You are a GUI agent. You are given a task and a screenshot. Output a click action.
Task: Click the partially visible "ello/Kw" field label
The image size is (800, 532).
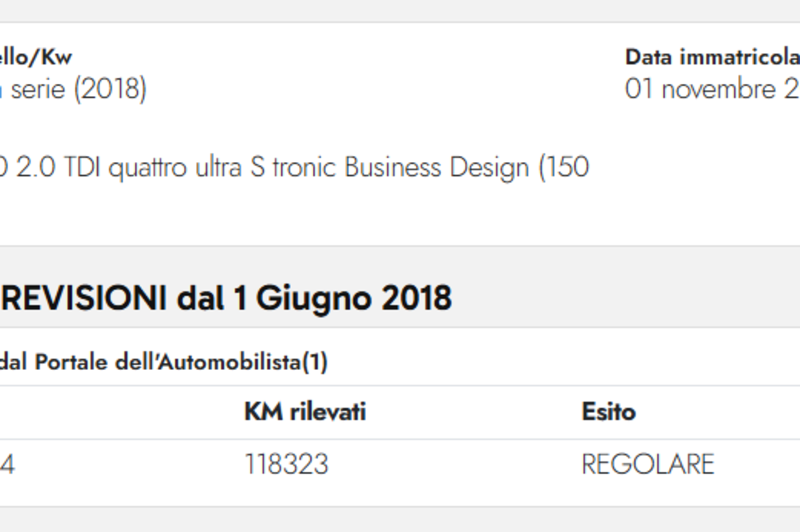36,57
